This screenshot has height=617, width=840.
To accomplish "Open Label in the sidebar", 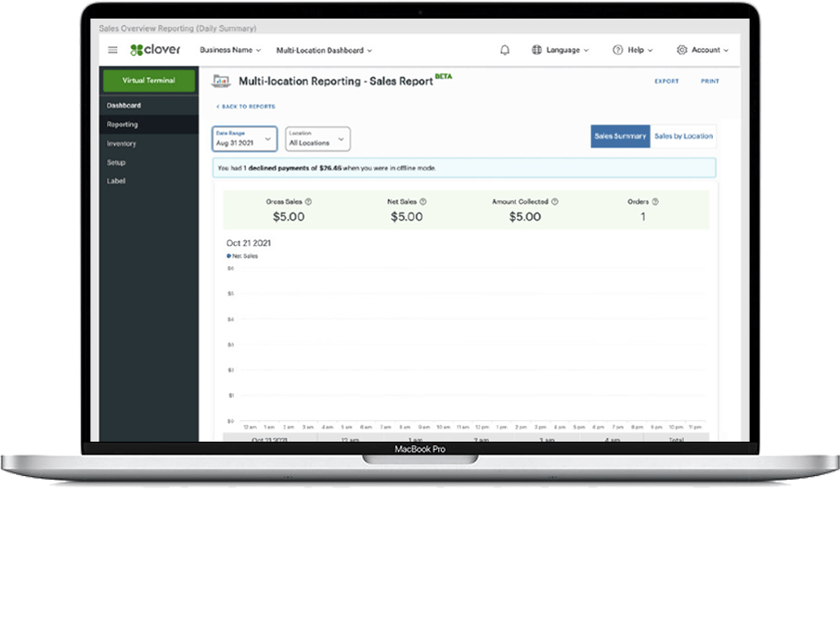I will click(149, 181).
